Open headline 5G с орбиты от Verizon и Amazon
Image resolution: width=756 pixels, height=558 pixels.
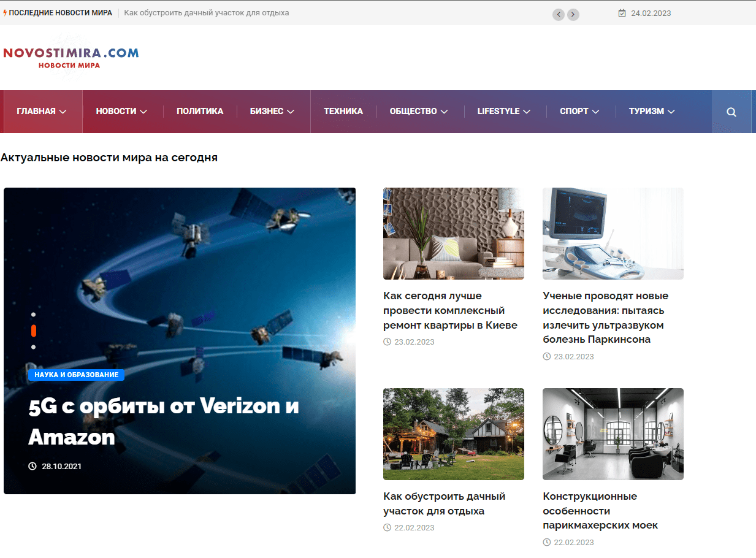click(x=164, y=421)
